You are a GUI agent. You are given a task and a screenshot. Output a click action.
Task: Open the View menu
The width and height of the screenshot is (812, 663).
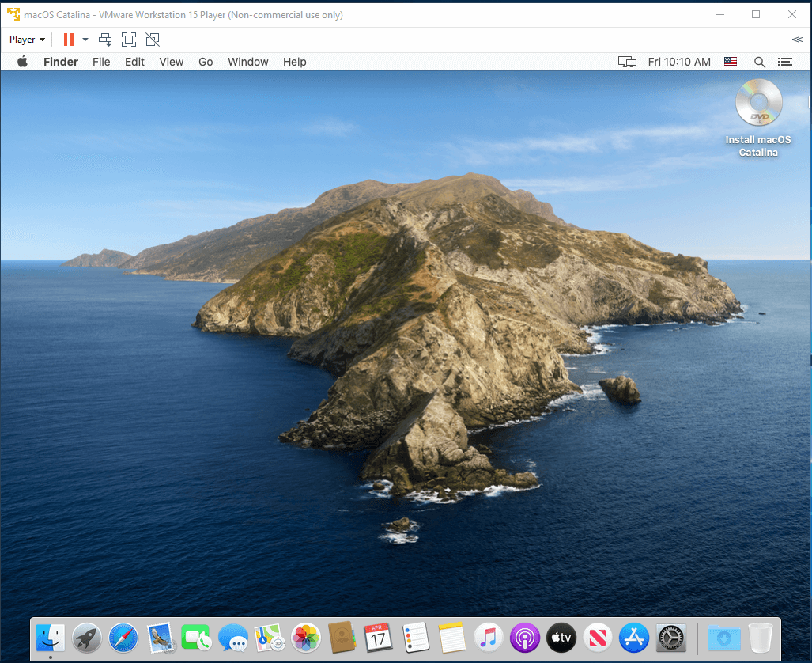click(x=172, y=62)
